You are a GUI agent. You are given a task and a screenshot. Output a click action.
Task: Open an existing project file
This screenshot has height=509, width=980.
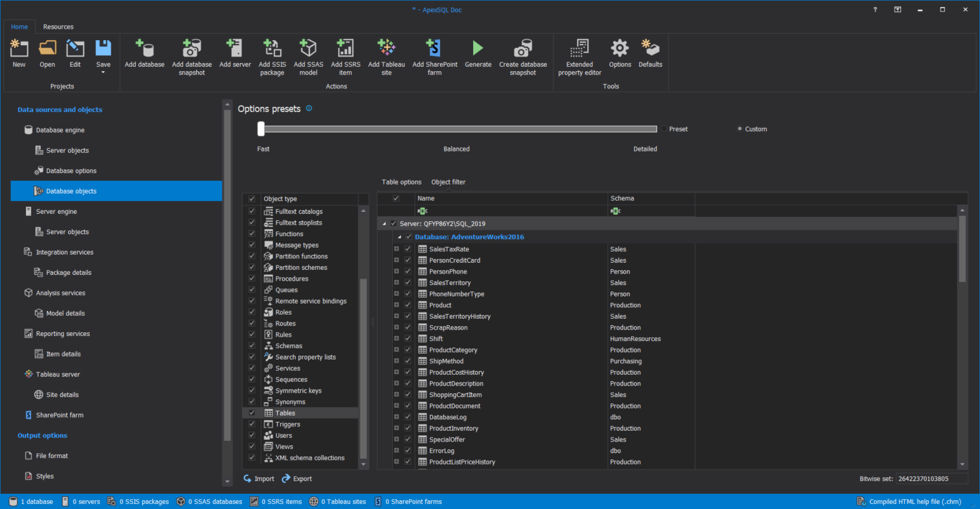(x=47, y=53)
